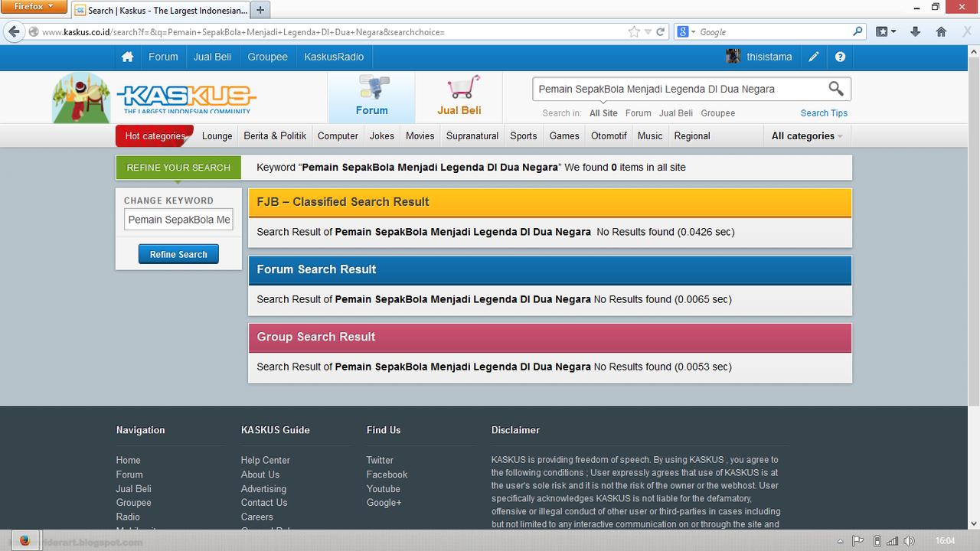980x551 pixels.
Task: Search in Jual Beli option
Action: 676,113
